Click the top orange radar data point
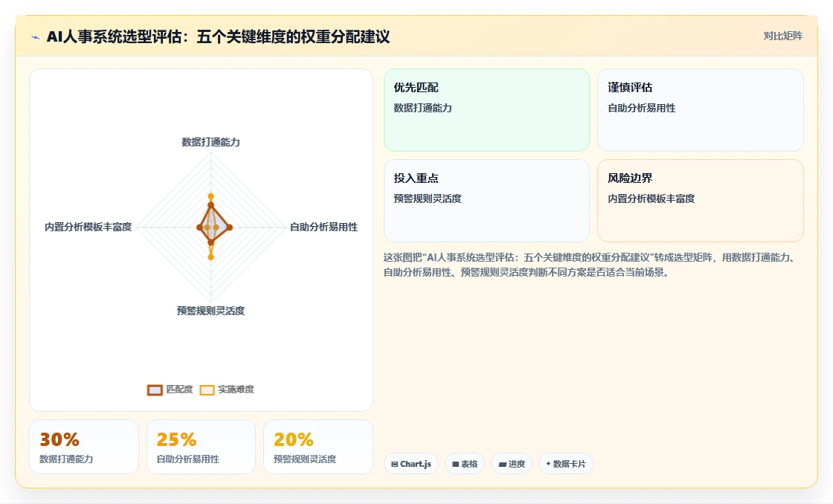The image size is (833, 504). pos(211,196)
